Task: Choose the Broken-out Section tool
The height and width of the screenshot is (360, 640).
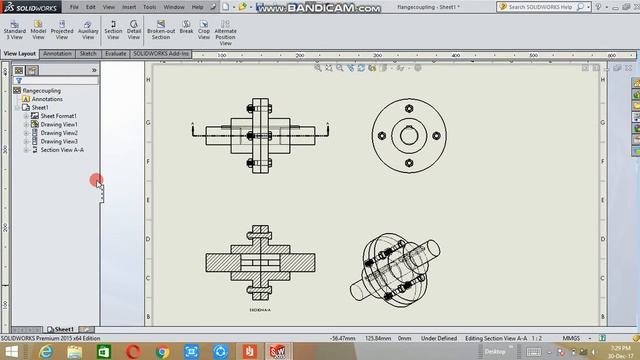Action: pos(161,30)
